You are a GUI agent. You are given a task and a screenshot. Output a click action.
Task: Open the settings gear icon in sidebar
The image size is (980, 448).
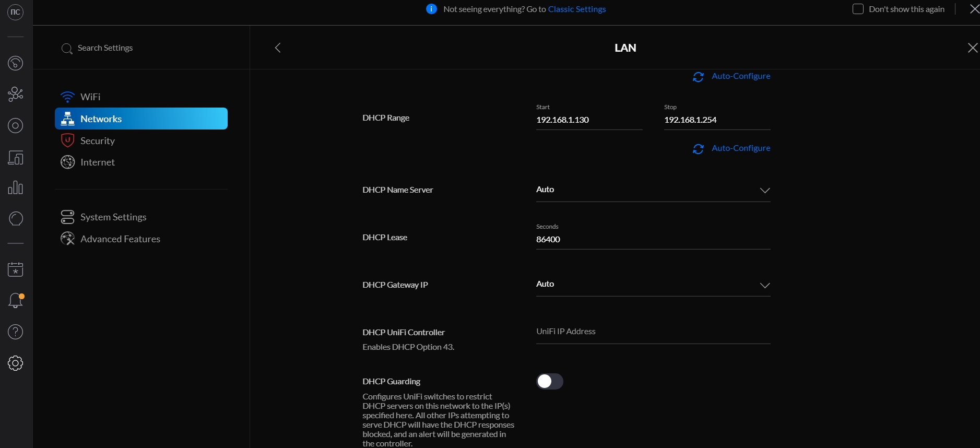click(x=15, y=363)
